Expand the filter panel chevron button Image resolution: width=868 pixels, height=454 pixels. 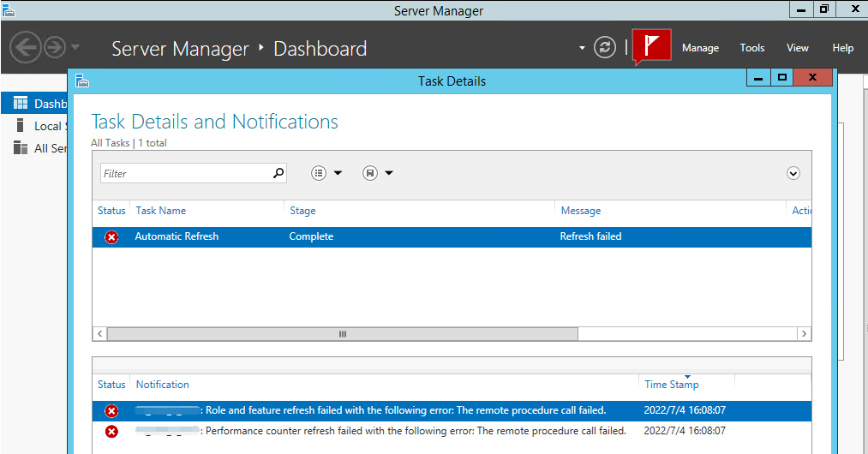tap(793, 173)
